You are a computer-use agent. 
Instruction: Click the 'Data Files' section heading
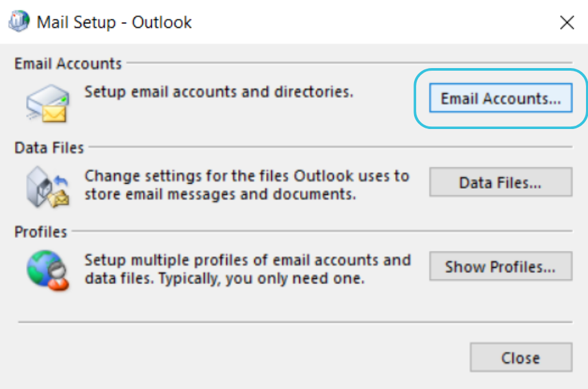[49, 148]
